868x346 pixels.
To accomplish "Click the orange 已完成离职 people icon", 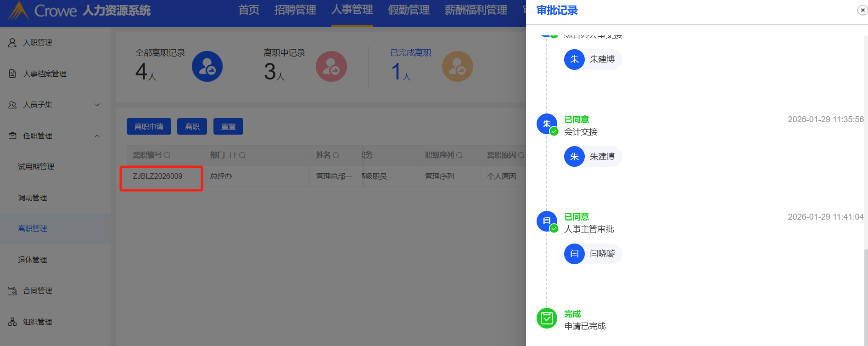I will click(457, 67).
